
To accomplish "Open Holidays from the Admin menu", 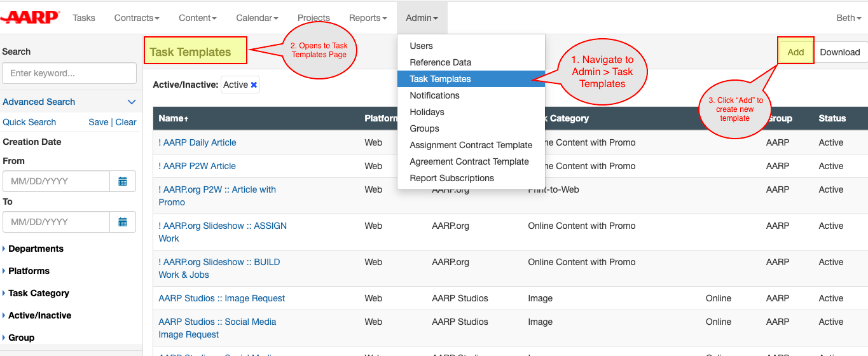I will click(471, 112).
